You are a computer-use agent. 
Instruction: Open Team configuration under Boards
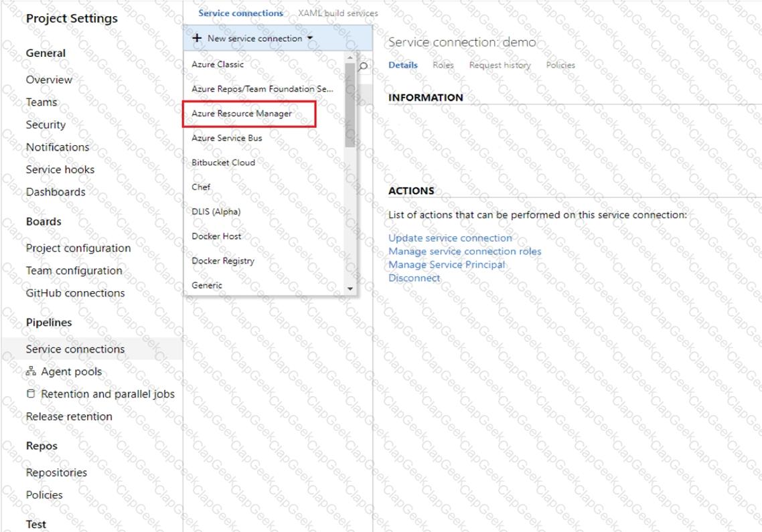pyautogui.click(x=74, y=270)
